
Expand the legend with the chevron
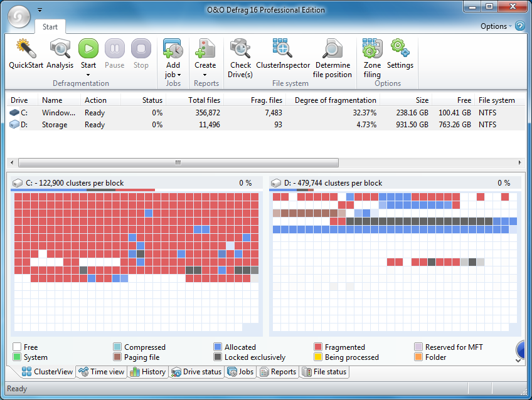518,361
